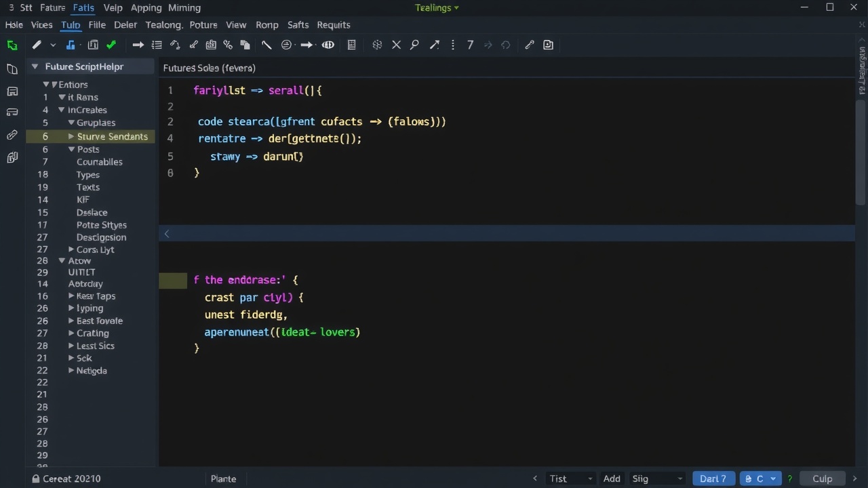Click the panel layout icon beside the green checkmark
Image resolution: width=868 pixels, height=488 pixels.
click(93, 45)
